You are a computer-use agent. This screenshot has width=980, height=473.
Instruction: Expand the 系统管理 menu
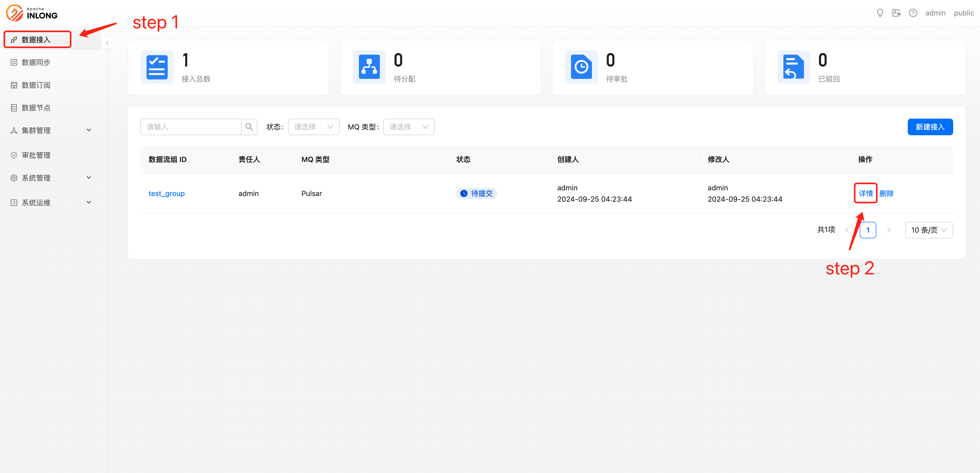pyautogui.click(x=51, y=178)
